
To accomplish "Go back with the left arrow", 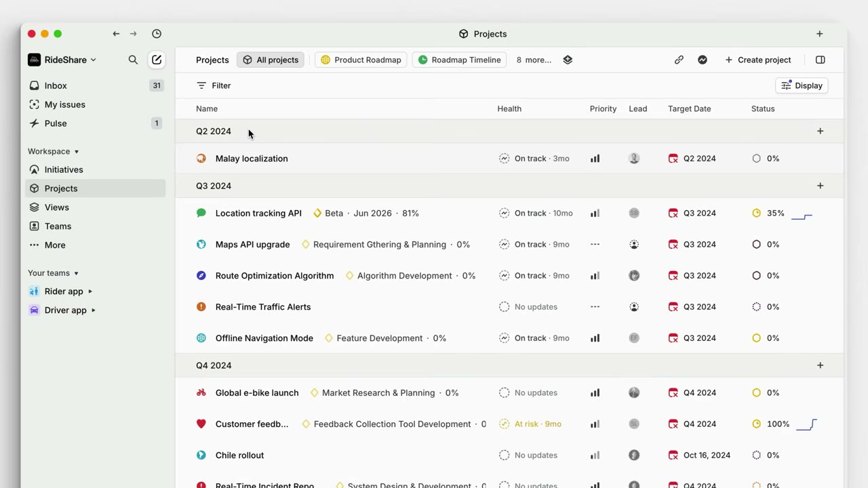I will point(116,34).
